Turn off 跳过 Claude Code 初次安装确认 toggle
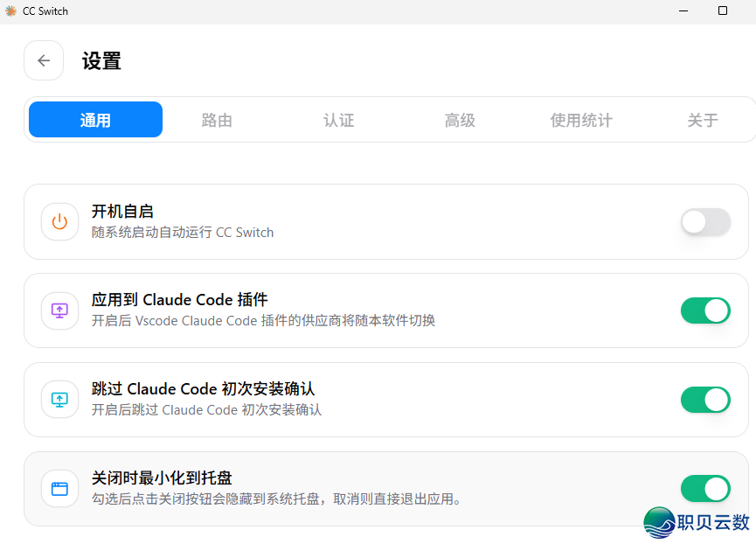Screen dimensions: 756x544 coord(705,400)
